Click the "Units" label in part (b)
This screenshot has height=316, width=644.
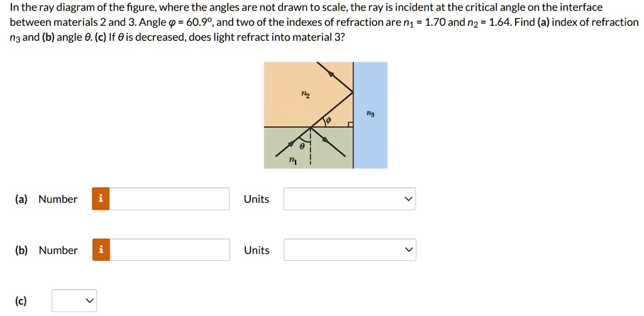(x=257, y=250)
